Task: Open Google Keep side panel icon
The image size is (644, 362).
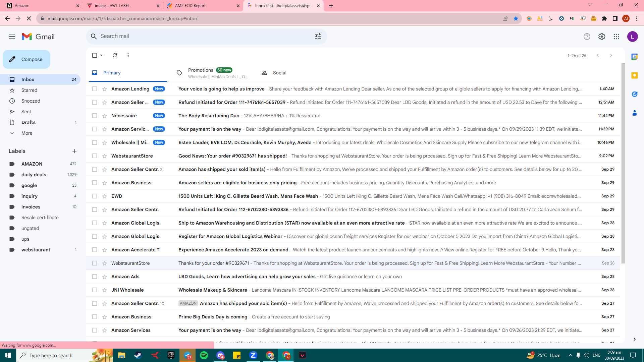Action: tap(634, 75)
